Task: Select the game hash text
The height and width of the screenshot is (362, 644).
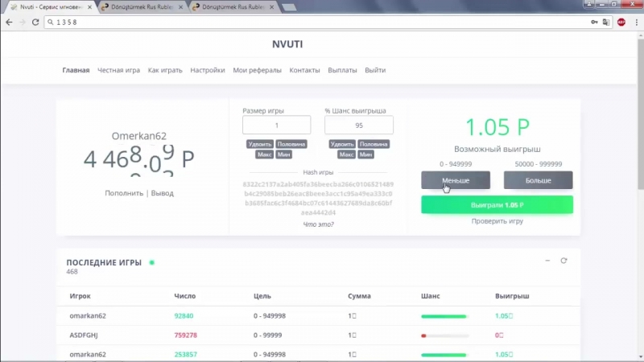Action: pyautogui.click(x=318, y=198)
